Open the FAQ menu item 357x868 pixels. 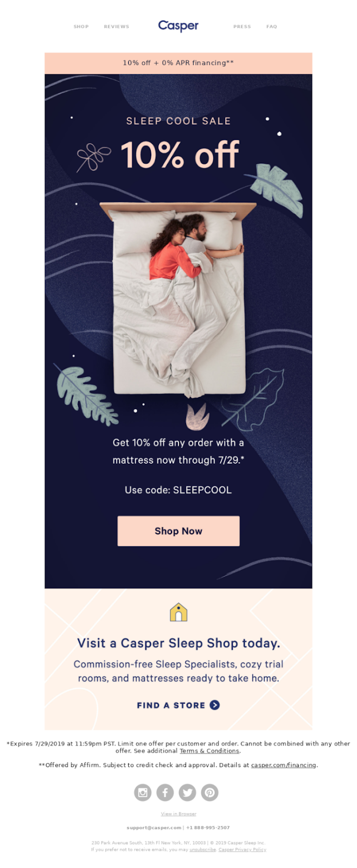click(x=272, y=27)
